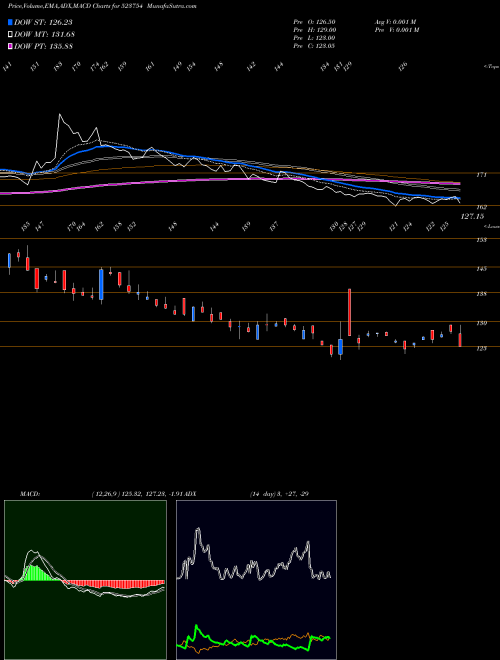Click the tall red candlestick spike near 138
The height and width of the screenshot is (660, 500).
[x=349, y=312]
